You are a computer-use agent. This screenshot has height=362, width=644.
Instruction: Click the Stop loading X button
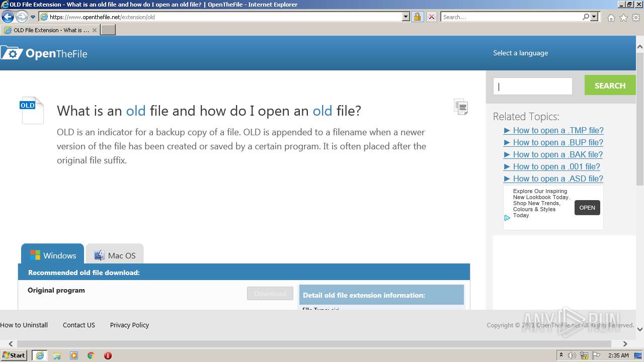432,17
